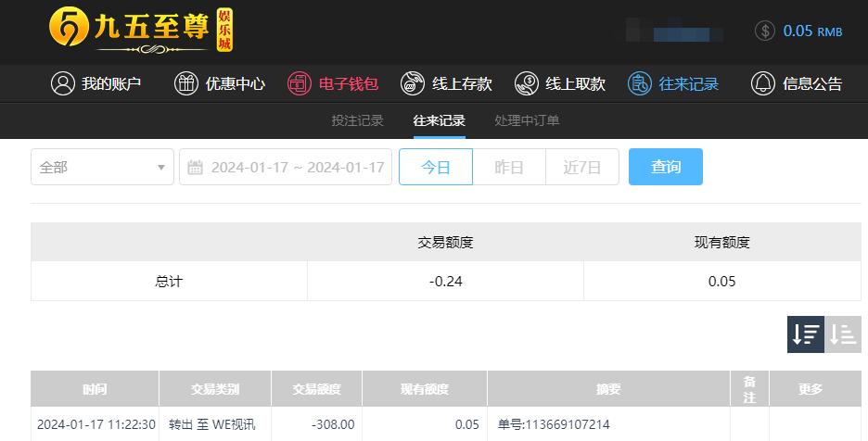
Task: Click the blue 查询 search button
Action: coord(666,167)
